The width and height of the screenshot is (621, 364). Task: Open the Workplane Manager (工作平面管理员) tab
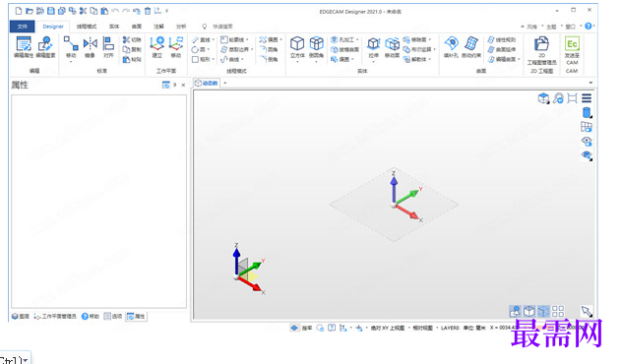coord(55,316)
